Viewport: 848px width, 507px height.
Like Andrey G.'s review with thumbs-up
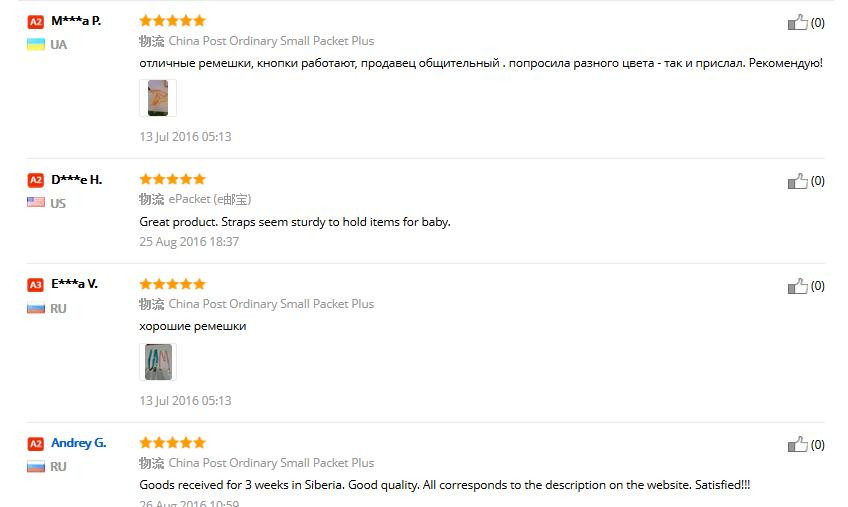click(797, 445)
